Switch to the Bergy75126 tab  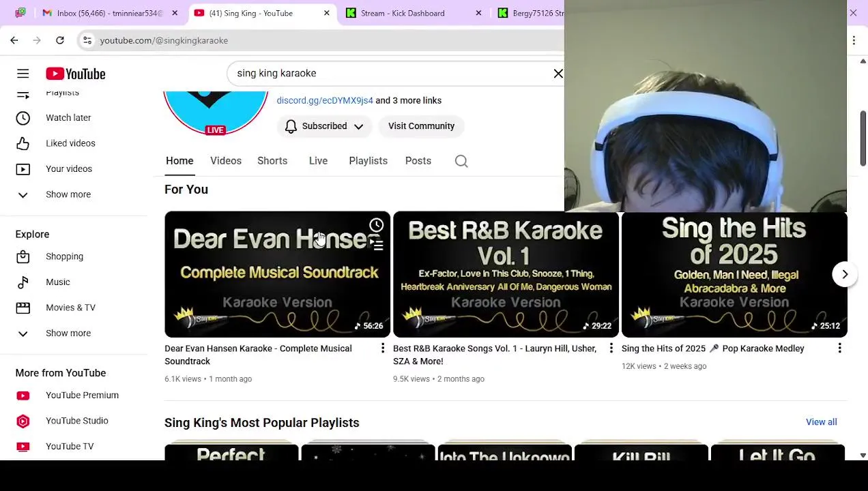tap(530, 13)
